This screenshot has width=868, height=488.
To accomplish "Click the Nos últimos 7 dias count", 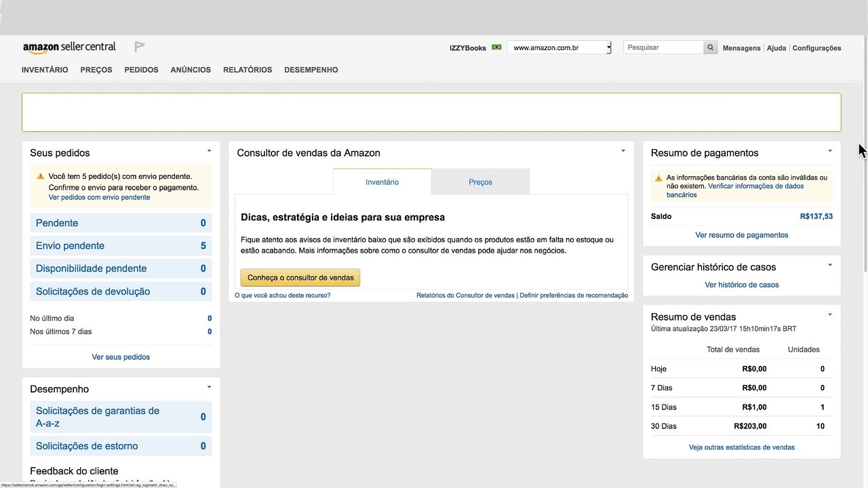I will pyautogui.click(x=210, y=331).
